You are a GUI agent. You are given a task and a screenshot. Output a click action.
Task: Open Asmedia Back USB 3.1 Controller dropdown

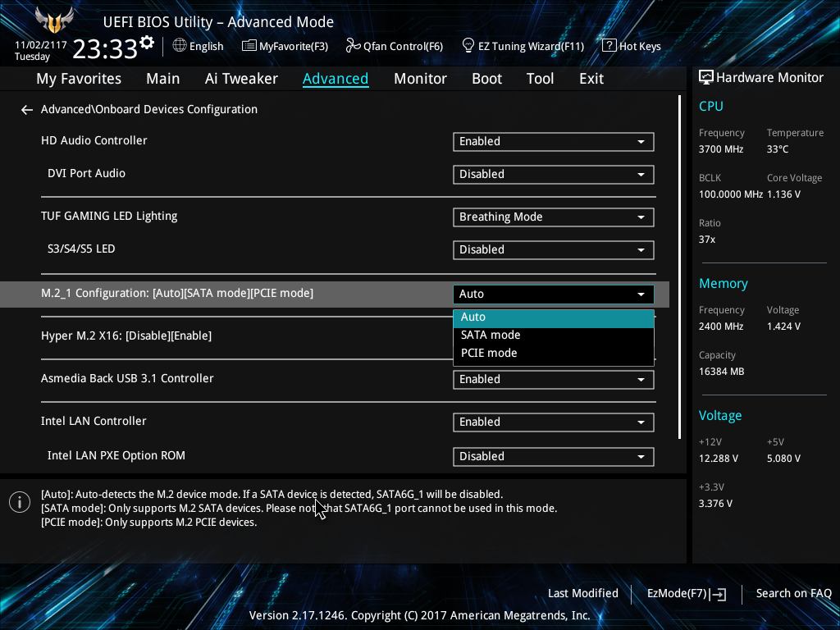coord(554,379)
